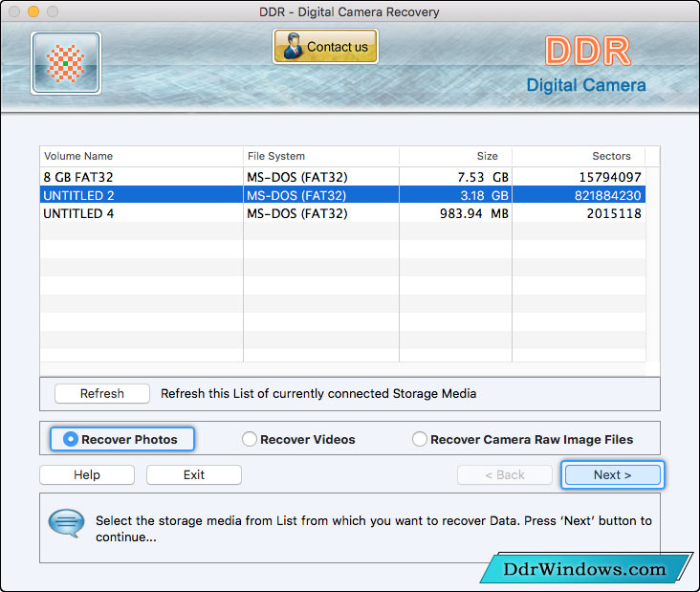Click the speech bubble hint icon

coord(66,522)
